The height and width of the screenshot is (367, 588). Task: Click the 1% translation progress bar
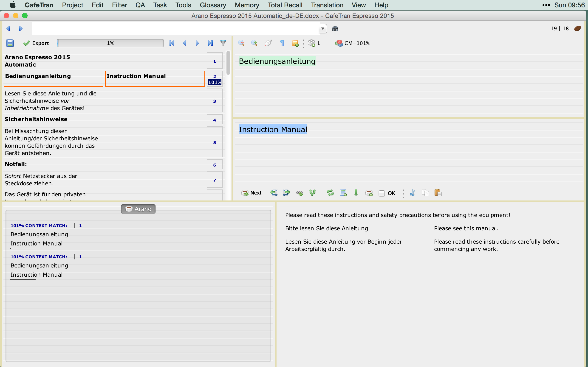[x=110, y=43]
